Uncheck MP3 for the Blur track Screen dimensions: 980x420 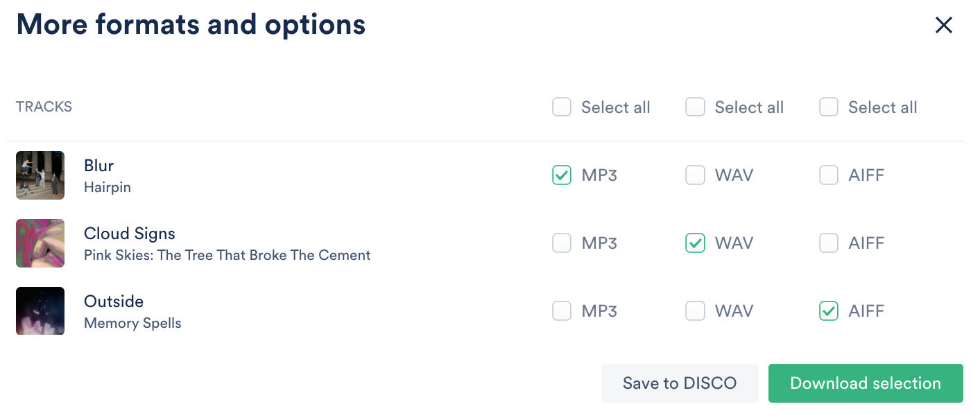(562, 175)
